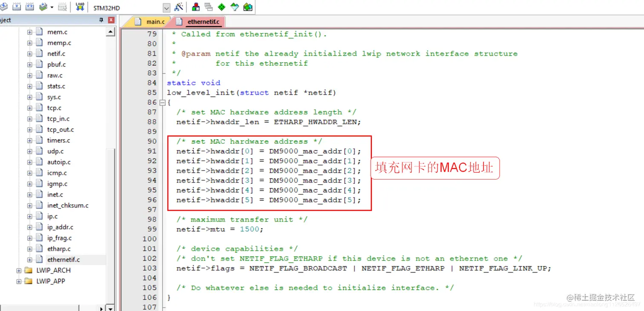644x311 pixels.
Task: Expand the etharp.c tree node
Action: (x=30, y=249)
